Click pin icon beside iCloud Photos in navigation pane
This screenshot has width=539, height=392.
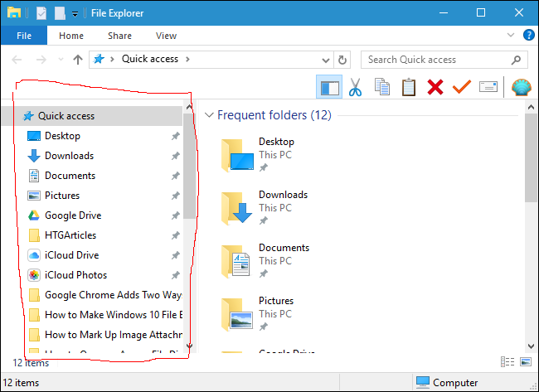tap(176, 275)
